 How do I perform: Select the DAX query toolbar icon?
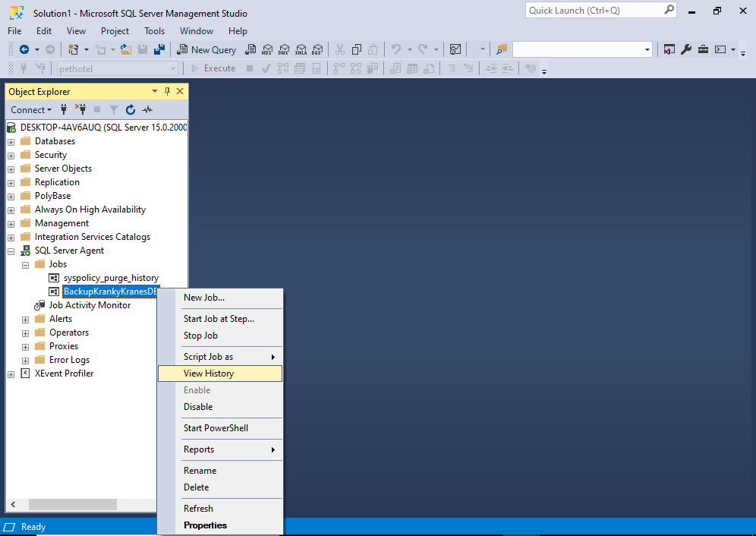[317, 49]
